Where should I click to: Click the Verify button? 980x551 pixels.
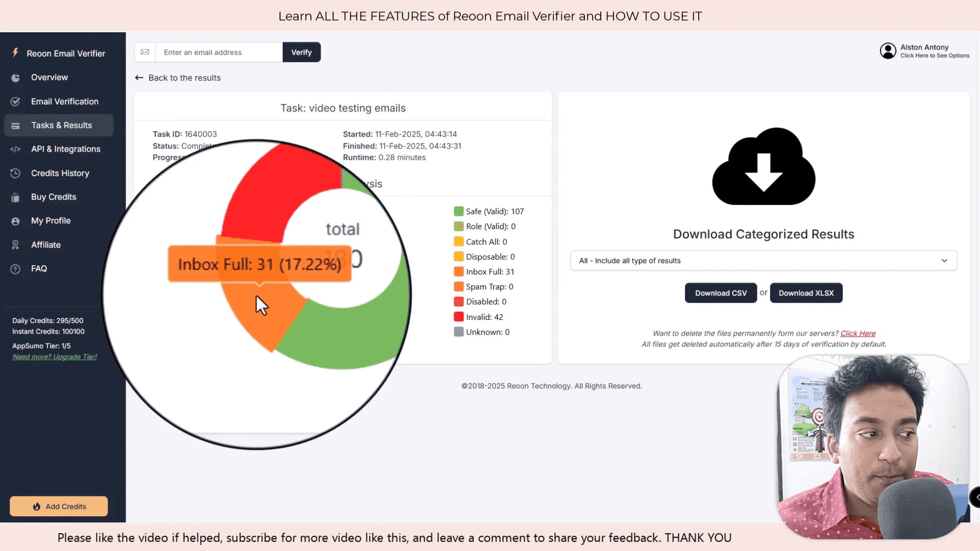(302, 52)
